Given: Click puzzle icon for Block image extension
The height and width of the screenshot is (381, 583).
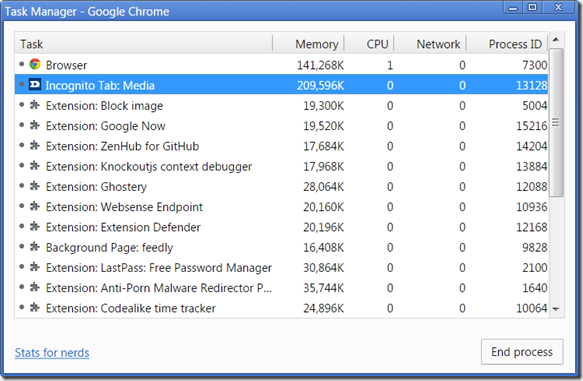Looking at the screenshot, I should tap(35, 105).
